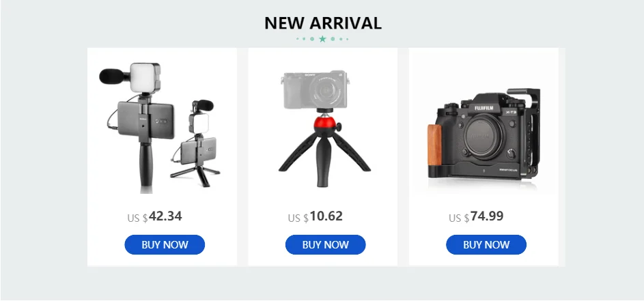Viewport: 644px width, 301px height.
Task: Click the furry microphone on the handheld rig
Action: coord(111,76)
